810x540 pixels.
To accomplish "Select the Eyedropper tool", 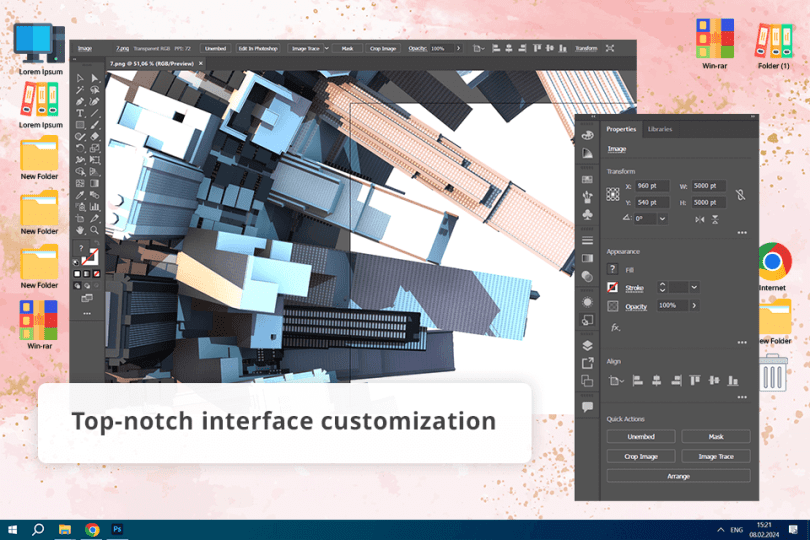I will (80, 195).
